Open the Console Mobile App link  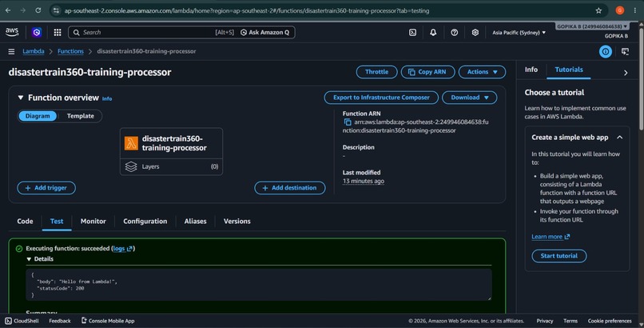108,321
